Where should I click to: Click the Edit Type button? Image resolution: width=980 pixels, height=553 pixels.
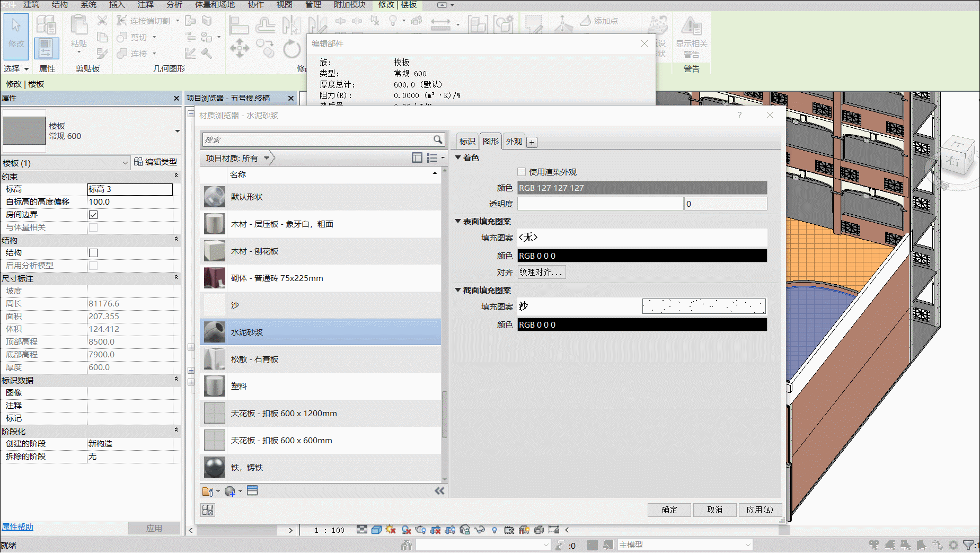click(x=155, y=162)
